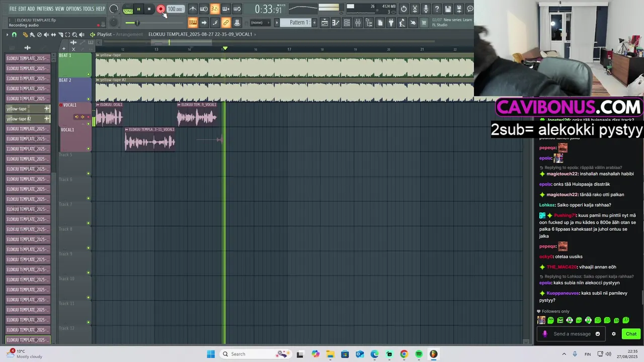Open the EDIT menu
Screen dimensions: 644x362
point(22,9)
